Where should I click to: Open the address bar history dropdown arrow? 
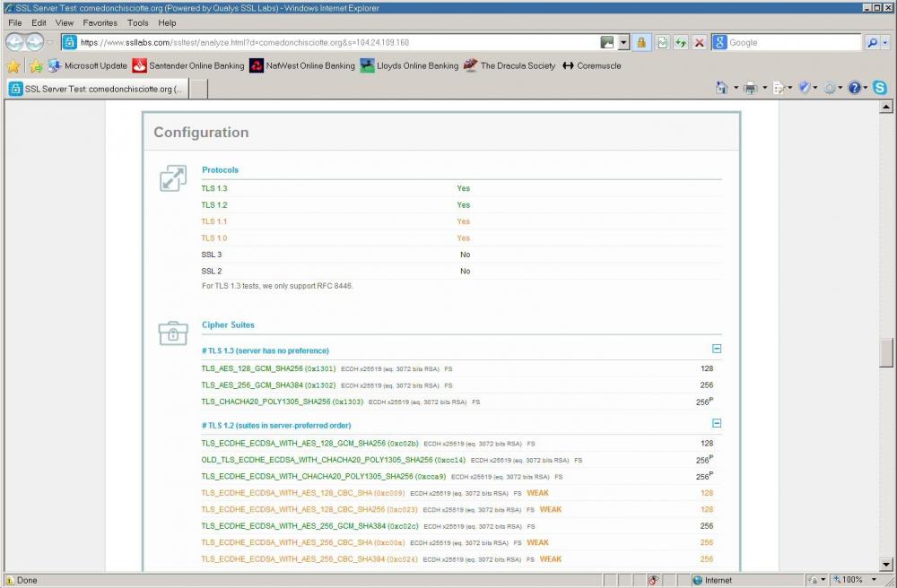coord(623,42)
